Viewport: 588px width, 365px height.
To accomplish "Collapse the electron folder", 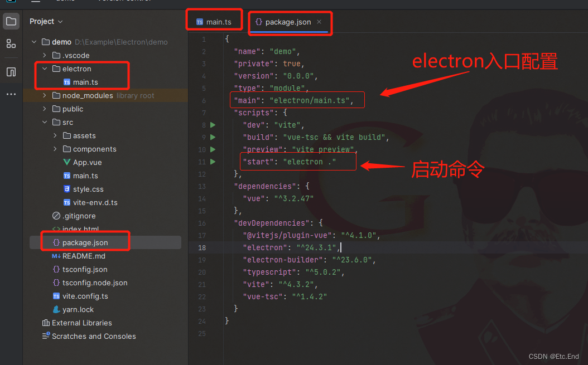I will (x=45, y=69).
